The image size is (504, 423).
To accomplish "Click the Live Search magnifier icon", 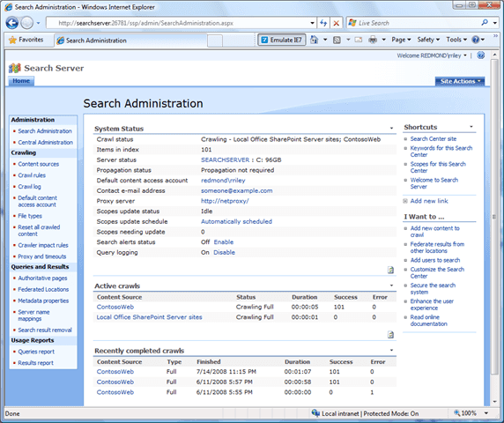I will pyautogui.click(x=485, y=23).
